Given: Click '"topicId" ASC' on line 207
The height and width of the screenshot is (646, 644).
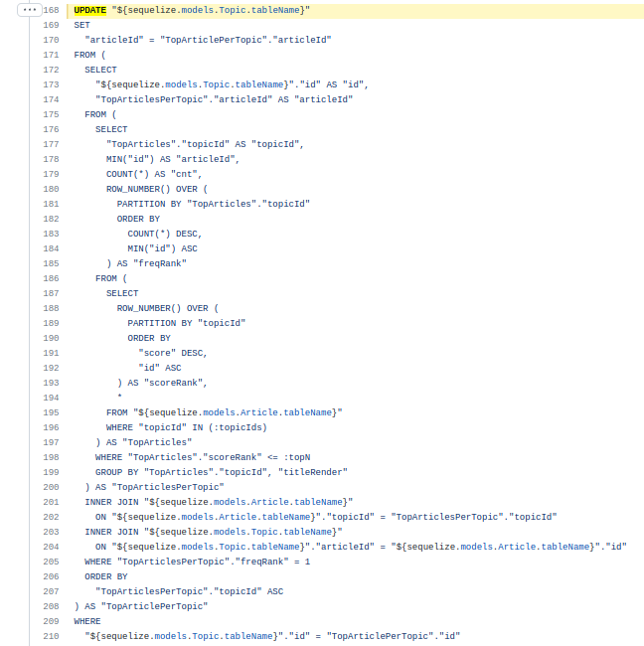Looking at the screenshot, I should (248, 591).
